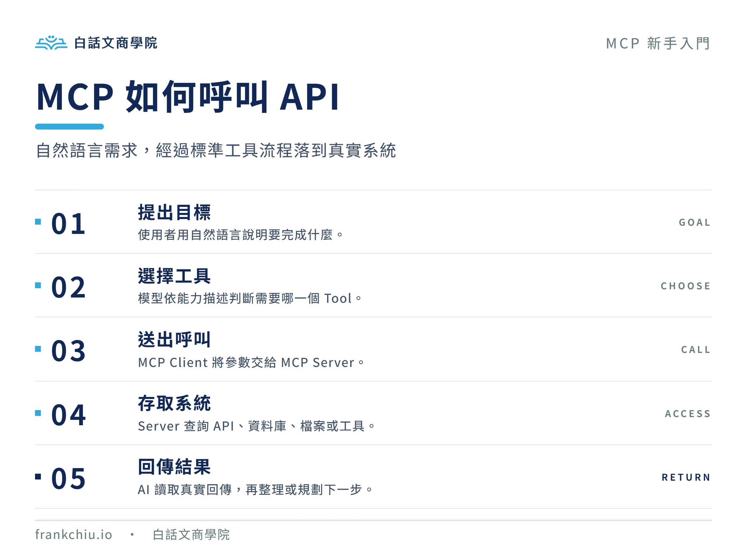Screen dimensions: 747x560
Task: Click the subtitle starting with 自然語言需求
Action: coord(216,150)
